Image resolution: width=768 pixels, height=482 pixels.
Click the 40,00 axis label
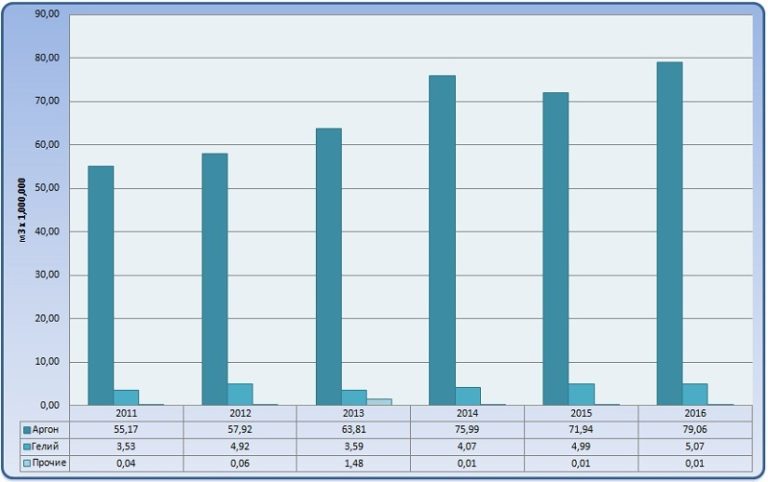pos(47,231)
